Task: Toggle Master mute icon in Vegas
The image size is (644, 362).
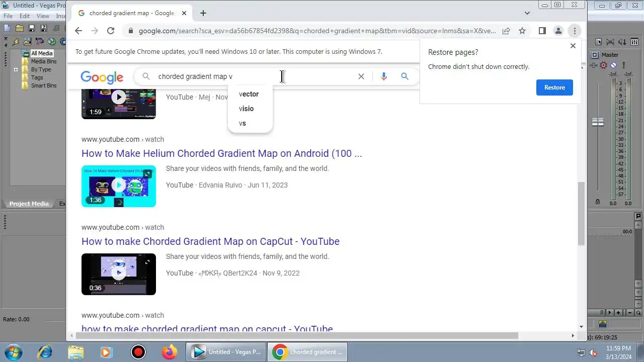Action: 613,65
